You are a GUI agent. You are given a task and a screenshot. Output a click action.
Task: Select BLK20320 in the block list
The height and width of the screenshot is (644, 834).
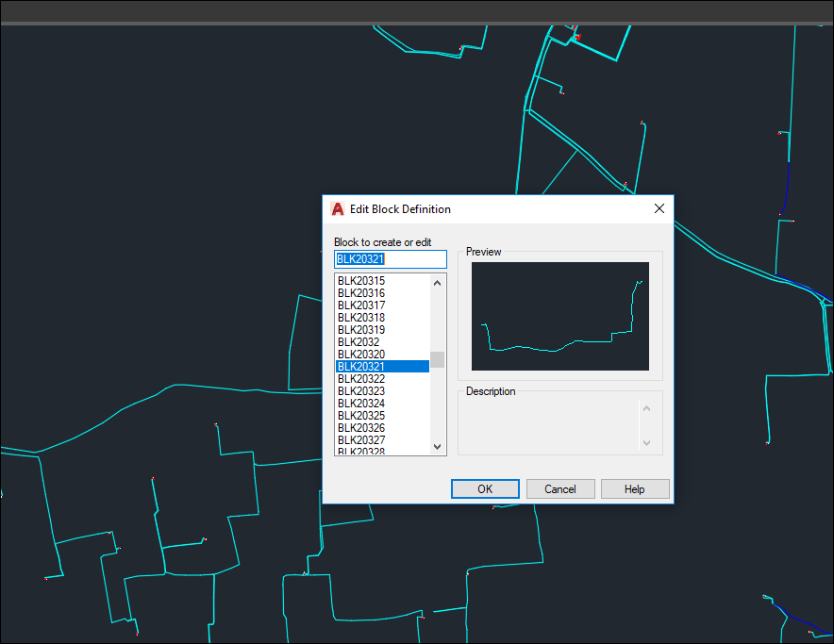coord(382,355)
